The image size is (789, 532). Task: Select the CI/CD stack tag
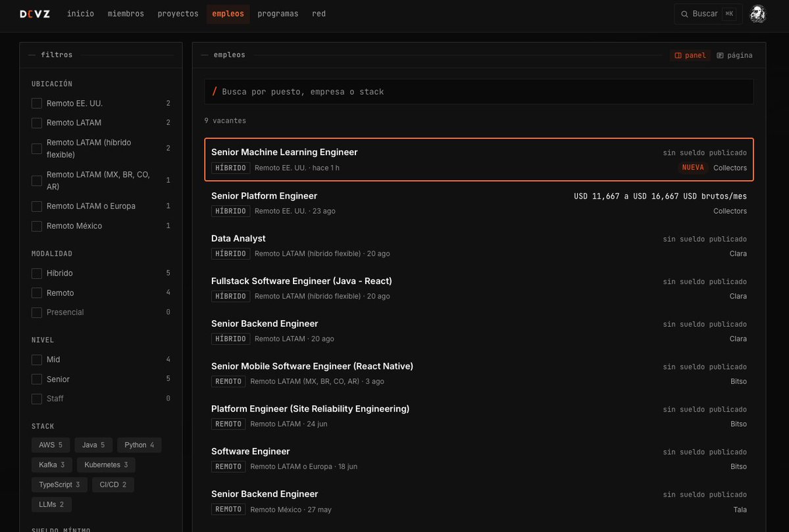pyautogui.click(x=113, y=485)
